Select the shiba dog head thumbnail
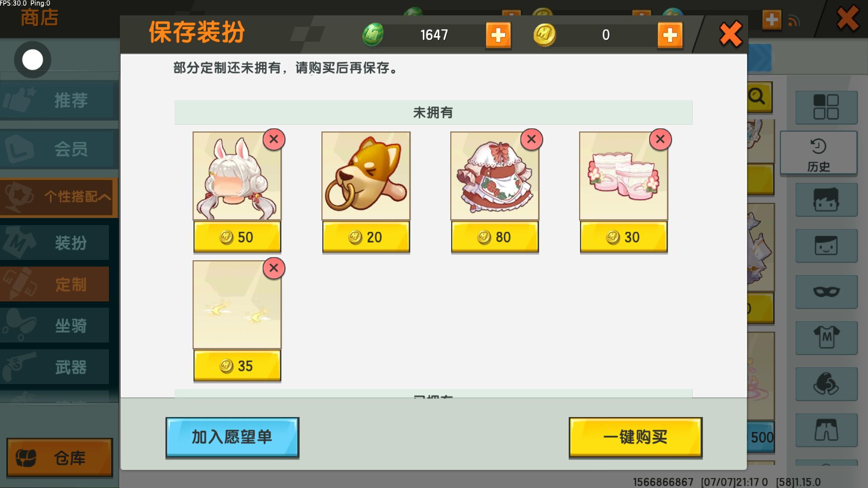This screenshot has width=868, height=488. click(x=366, y=176)
